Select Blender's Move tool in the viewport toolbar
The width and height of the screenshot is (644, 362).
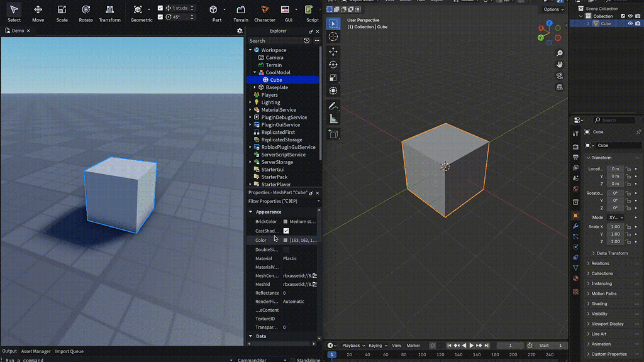tap(333, 52)
